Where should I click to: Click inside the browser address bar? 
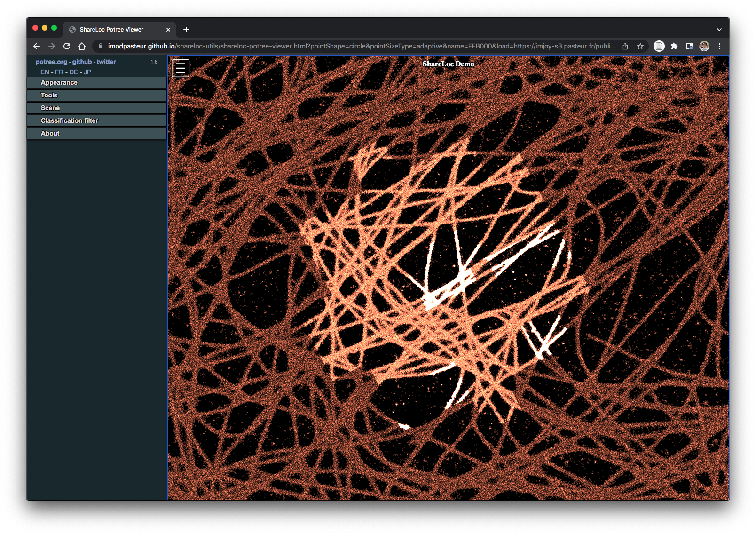coord(329,46)
